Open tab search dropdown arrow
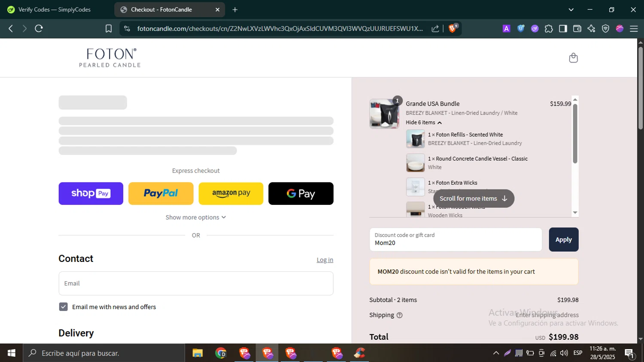This screenshot has height=362, width=644. click(571, 9)
